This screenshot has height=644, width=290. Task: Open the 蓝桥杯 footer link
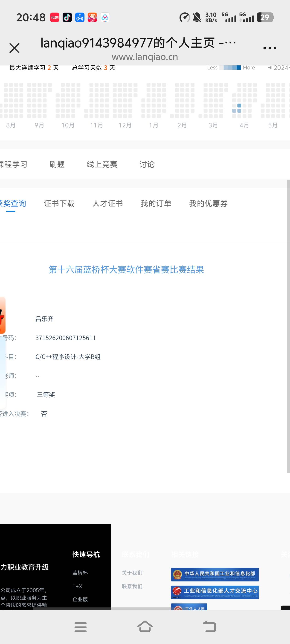pyautogui.click(x=80, y=573)
